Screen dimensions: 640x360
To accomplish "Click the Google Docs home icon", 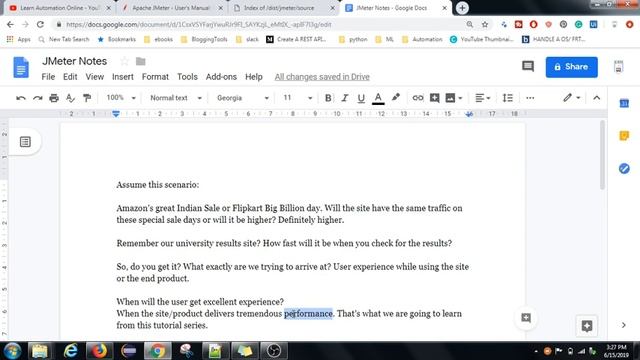I will click(x=21, y=67).
